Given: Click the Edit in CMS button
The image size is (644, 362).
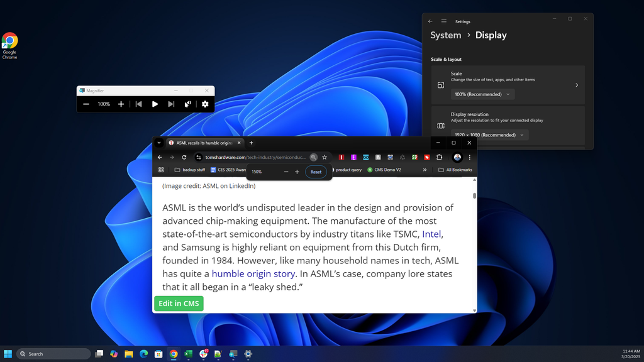Looking at the screenshot, I should tap(179, 304).
